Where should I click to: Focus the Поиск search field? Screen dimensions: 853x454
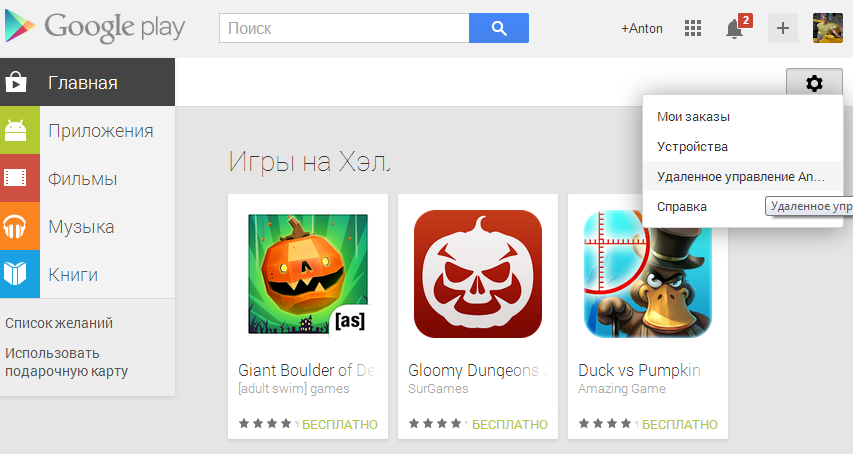point(344,28)
